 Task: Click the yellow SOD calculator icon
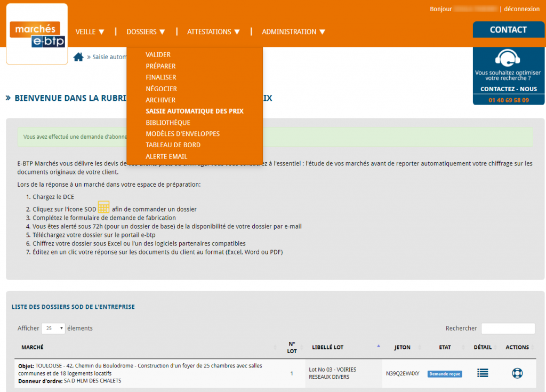point(104,207)
